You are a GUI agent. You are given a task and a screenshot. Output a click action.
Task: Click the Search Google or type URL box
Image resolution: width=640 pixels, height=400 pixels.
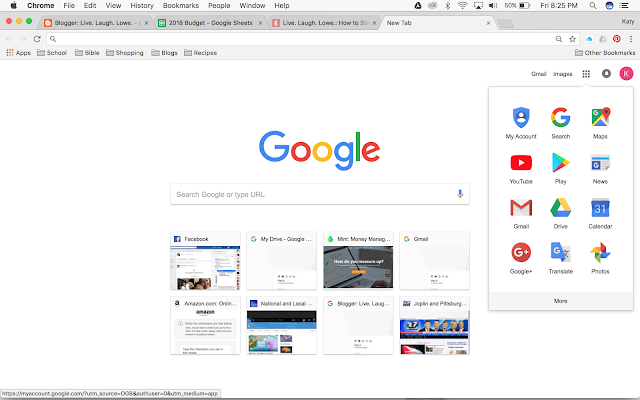[x=320, y=194]
